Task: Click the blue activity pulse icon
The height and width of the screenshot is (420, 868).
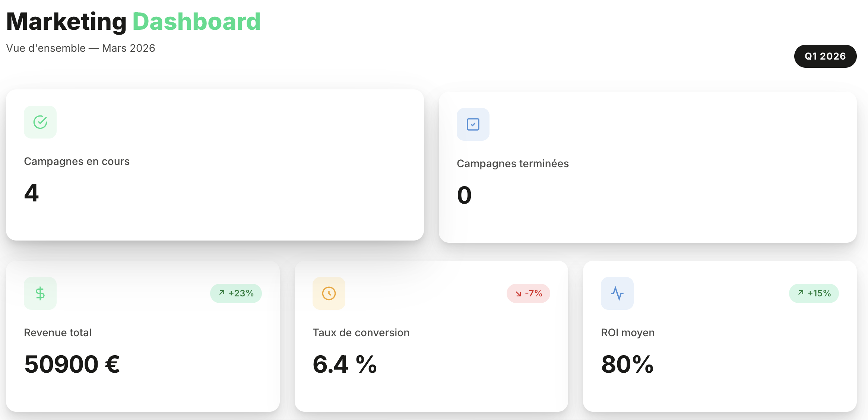Action: coord(617,293)
